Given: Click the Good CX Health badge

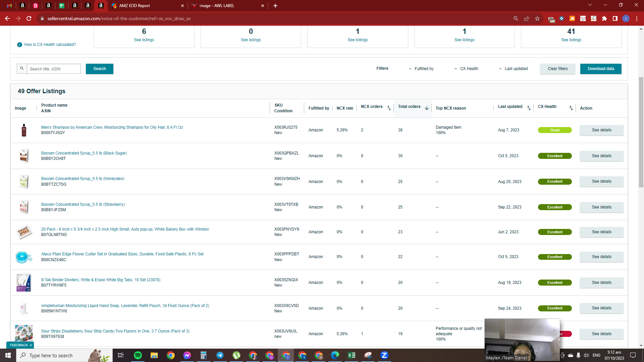Looking at the screenshot, I should [555, 130].
